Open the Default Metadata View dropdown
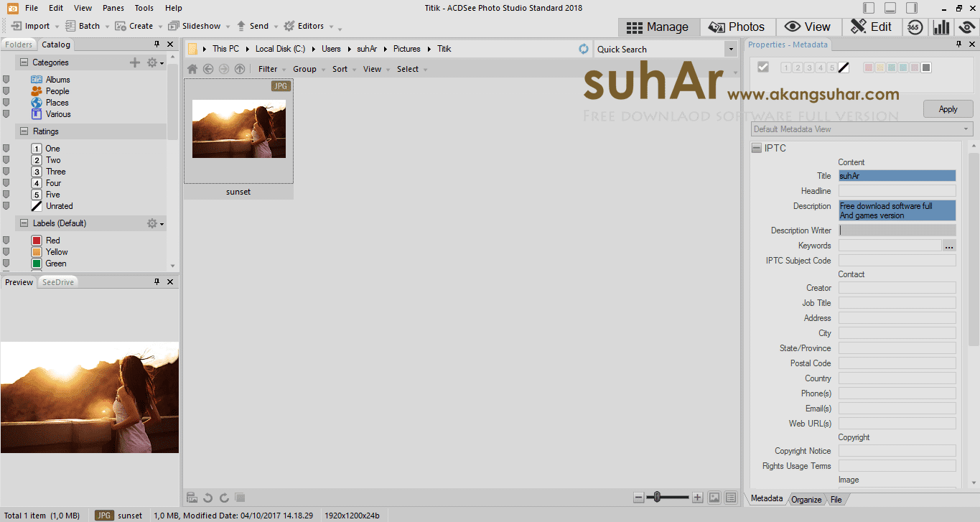 tap(862, 129)
